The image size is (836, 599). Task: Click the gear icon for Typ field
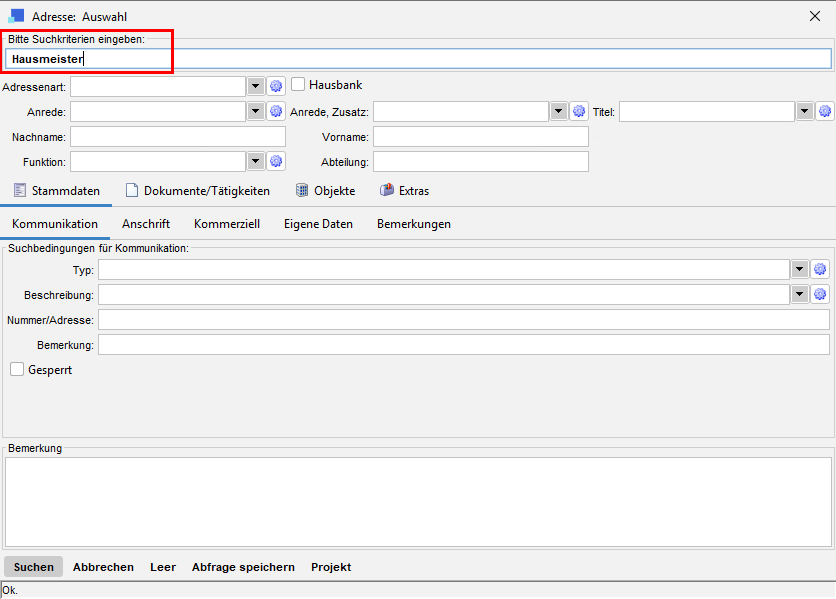coord(820,269)
